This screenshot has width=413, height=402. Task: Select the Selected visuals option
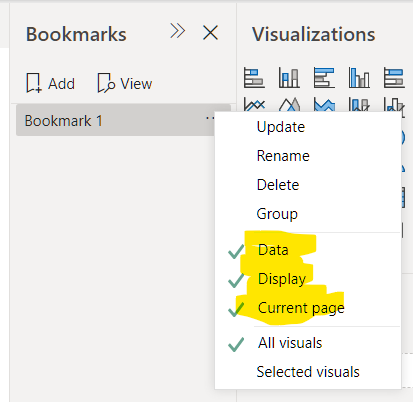[308, 372]
